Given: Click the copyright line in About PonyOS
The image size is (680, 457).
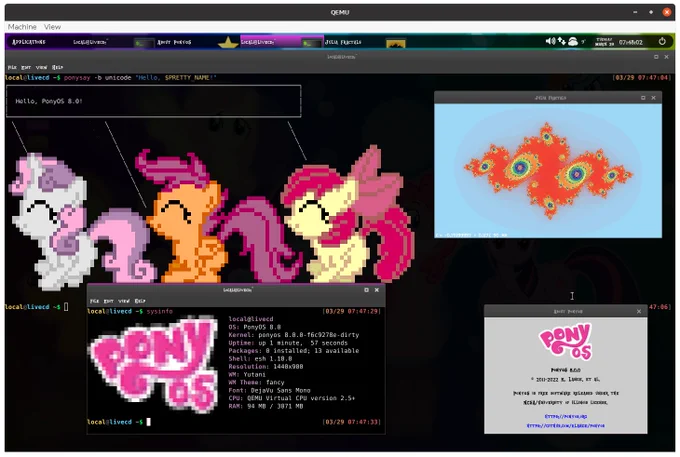Looking at the screenshot, I should click(566, 379).
